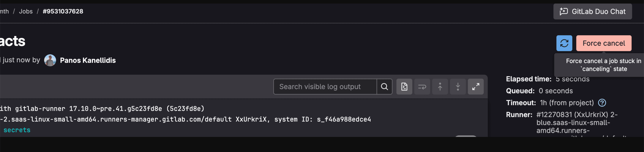The width and height of the screenshot is (644, 152).
Task: Click the search magnifier icon
Action: tap(384, 87)
